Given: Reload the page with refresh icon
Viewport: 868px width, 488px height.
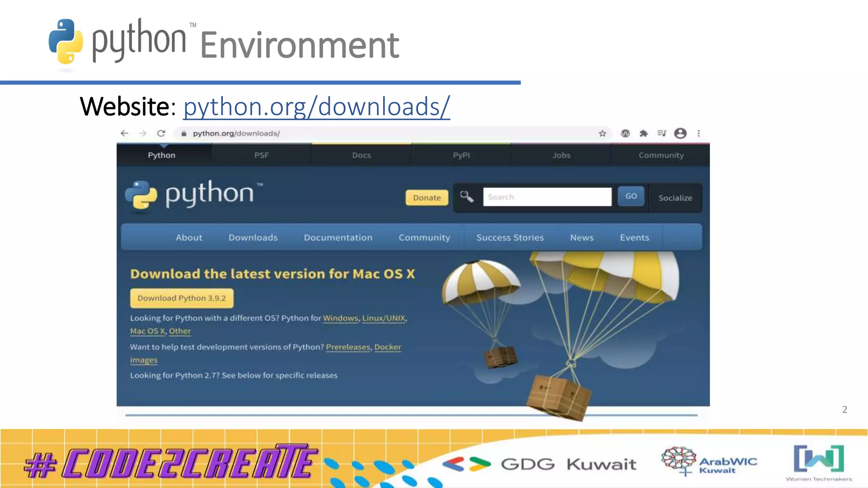Looking at the screenshot, I should tap(161, 133).
